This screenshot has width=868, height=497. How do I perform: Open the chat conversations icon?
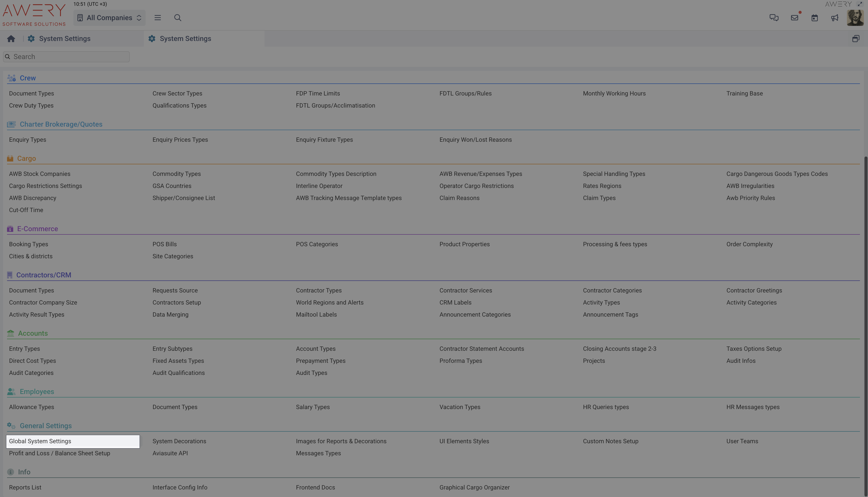tap(774, 18)
